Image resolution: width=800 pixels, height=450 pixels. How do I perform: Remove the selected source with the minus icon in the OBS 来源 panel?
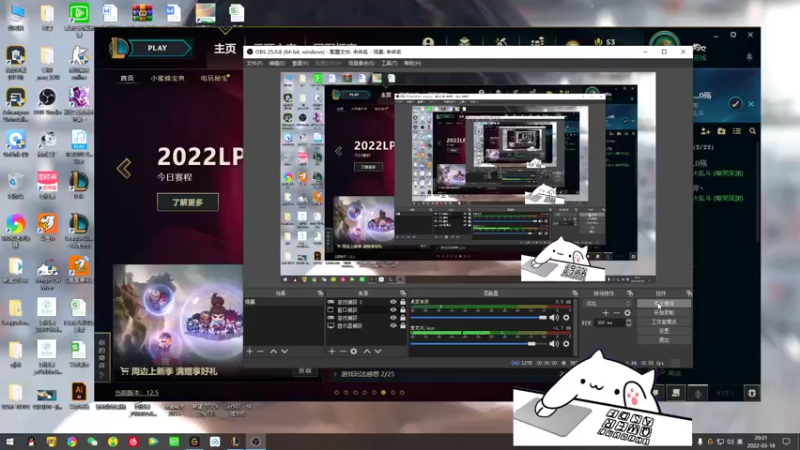342,352
